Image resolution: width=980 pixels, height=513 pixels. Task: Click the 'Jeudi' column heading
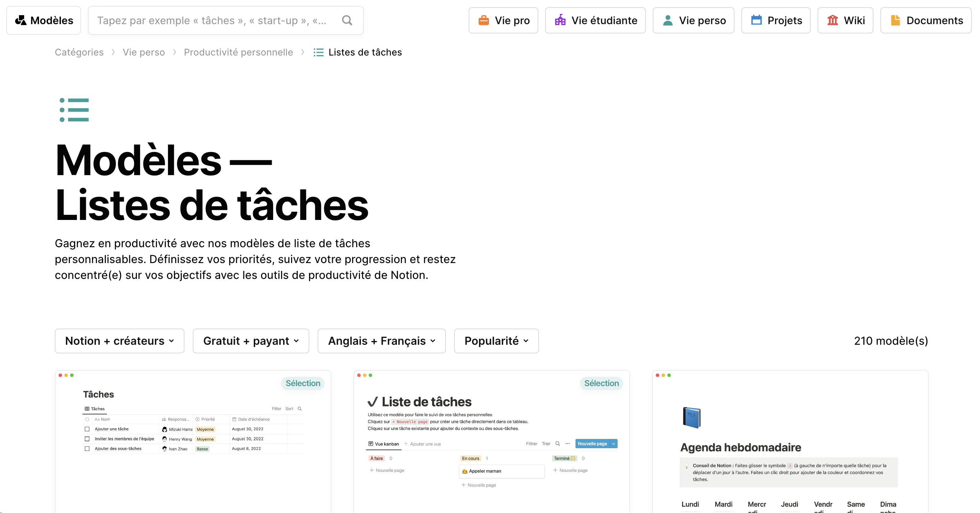[789, 504]
